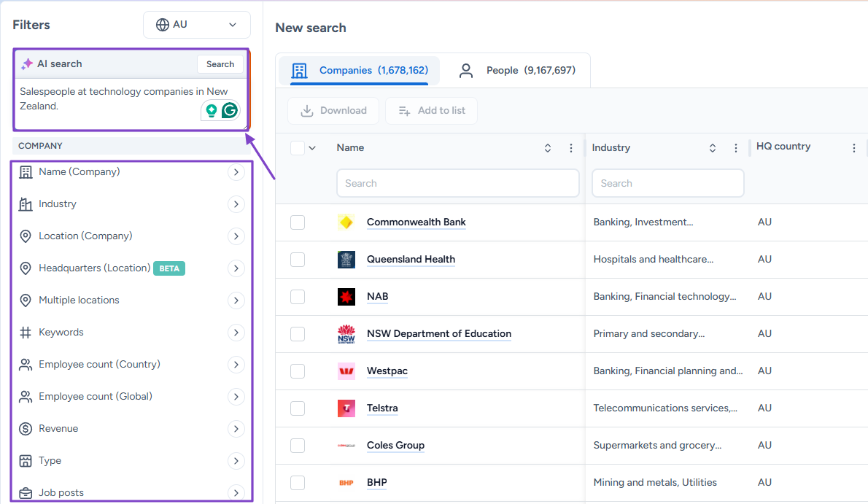Expand the Employee count (Global) chevron
This screenshot has height=504, width=868.
coord(236,397)
